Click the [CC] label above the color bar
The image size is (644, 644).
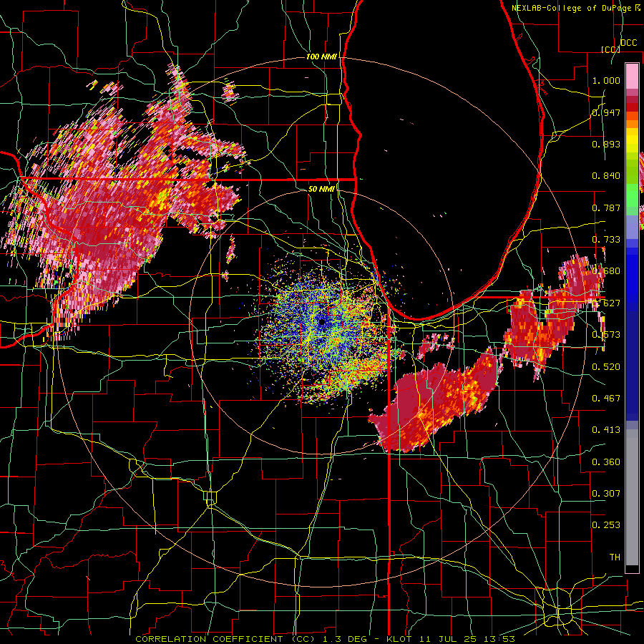(x=611, y=49)
